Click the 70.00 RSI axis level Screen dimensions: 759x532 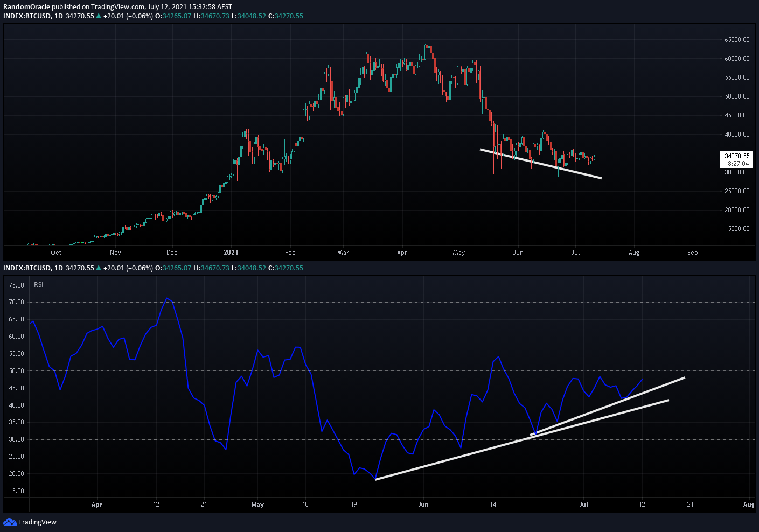click(x=17, y=302)
